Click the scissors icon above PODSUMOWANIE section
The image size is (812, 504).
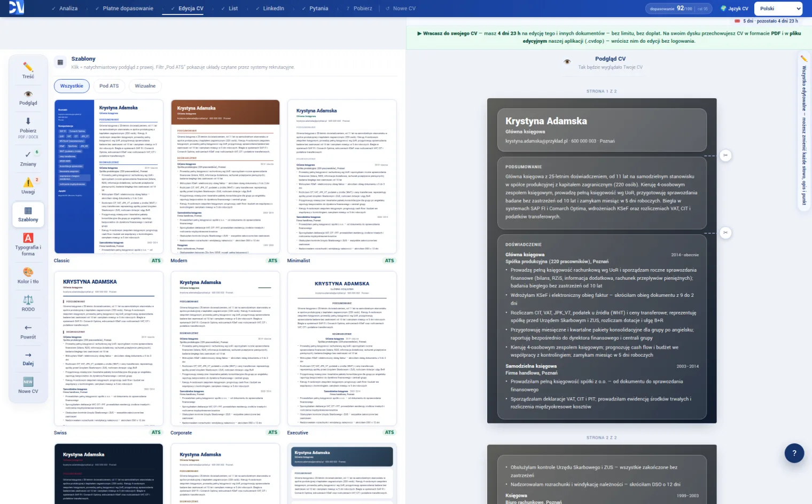click(x=725, y=155)
